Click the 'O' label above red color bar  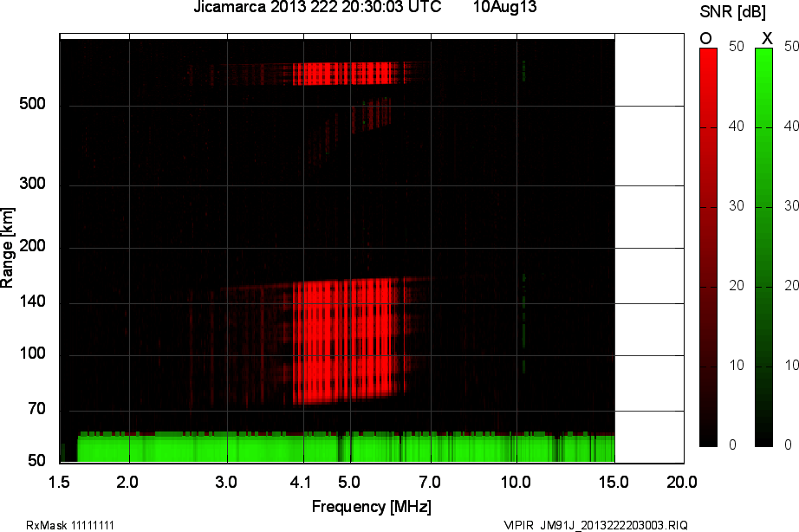pos(705,39)
